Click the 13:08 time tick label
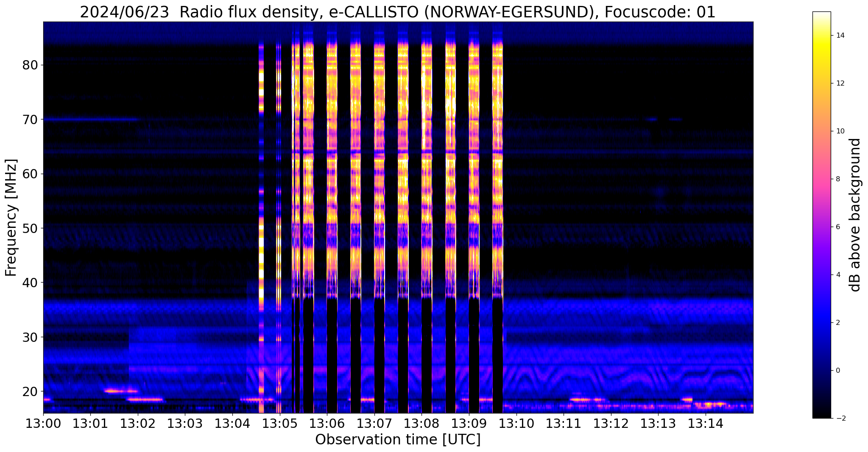 coord(421,423)
